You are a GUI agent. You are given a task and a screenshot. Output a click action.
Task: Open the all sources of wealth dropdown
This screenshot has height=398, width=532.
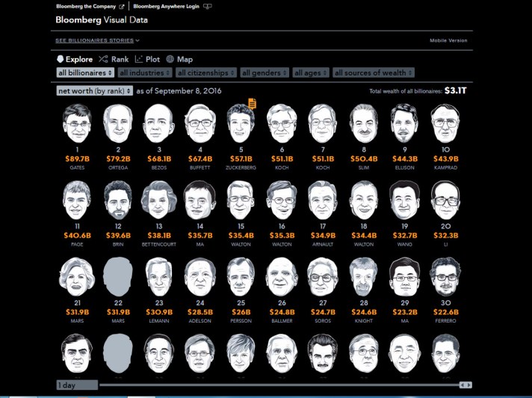tap(373, 72)
